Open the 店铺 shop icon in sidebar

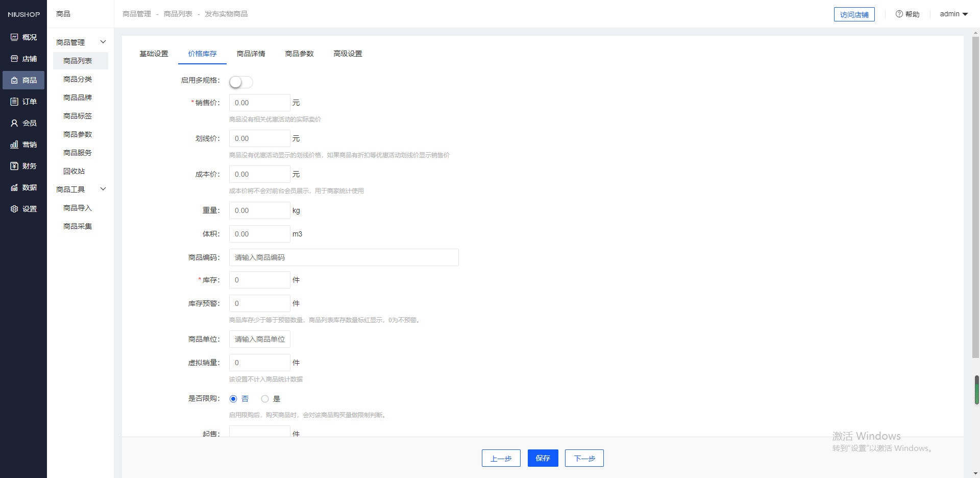pos(14,59)
